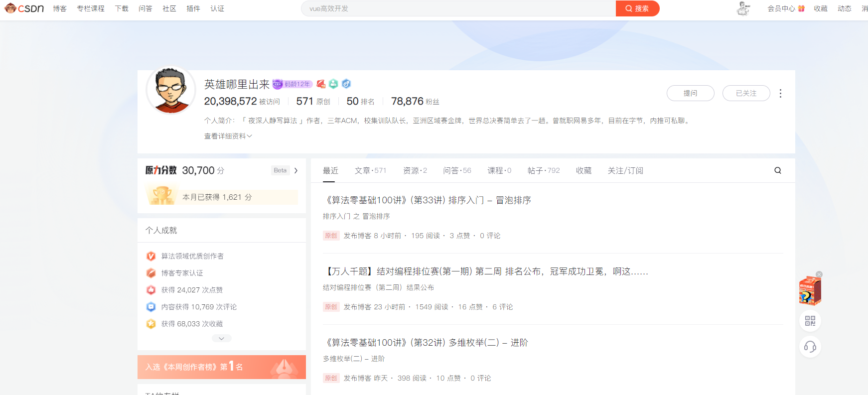Click 50 排名 stat
Image resolution: width=868 pixels, height=395 pixels.
click(360, 101)
